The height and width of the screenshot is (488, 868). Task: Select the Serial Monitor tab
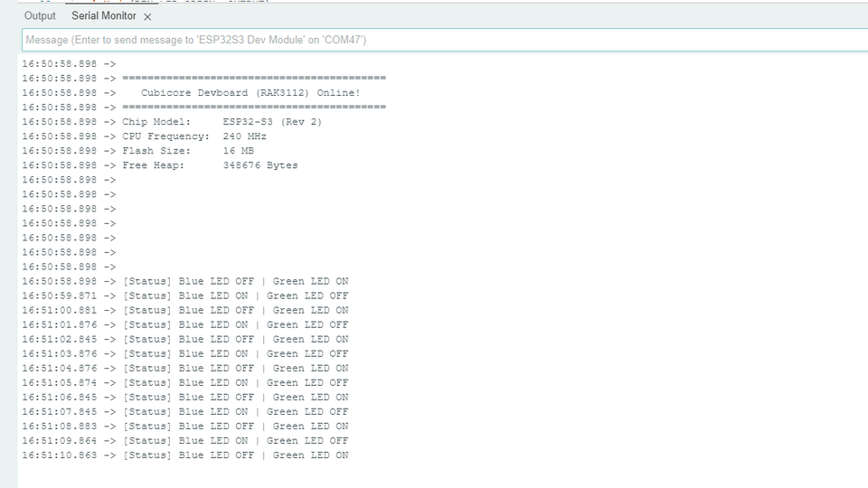click(103, 16)
